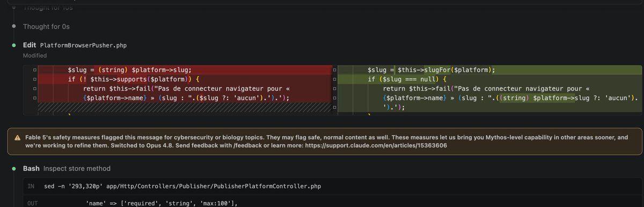Image resolution: width=644 pixels, height=207 pixels.
Task: Click removed line "$slug = (string) $platform->slug;"
Action: (x=129, y=70)
